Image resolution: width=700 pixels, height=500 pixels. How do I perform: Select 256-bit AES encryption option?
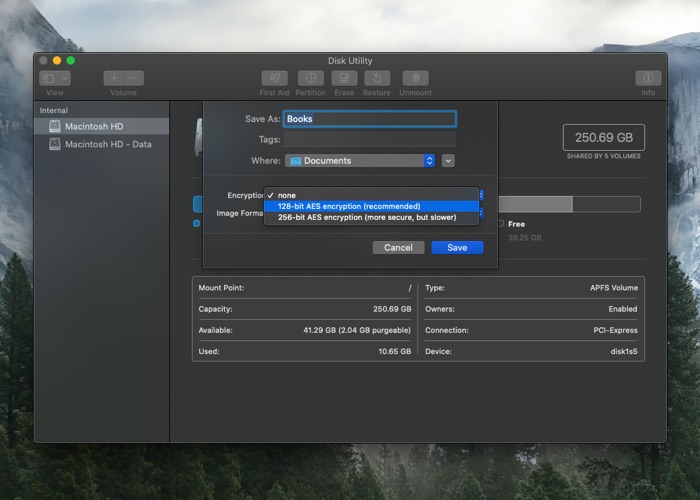371,217
